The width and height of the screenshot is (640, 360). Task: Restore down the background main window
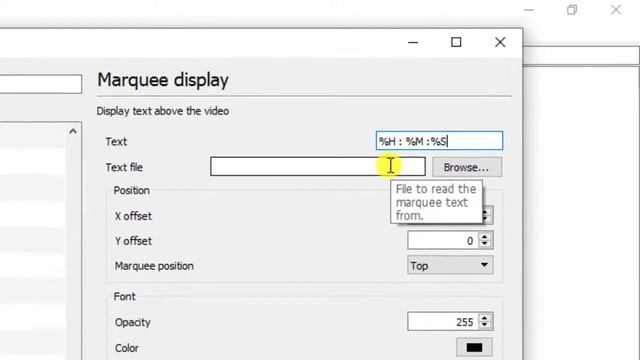tap(572, 10)
